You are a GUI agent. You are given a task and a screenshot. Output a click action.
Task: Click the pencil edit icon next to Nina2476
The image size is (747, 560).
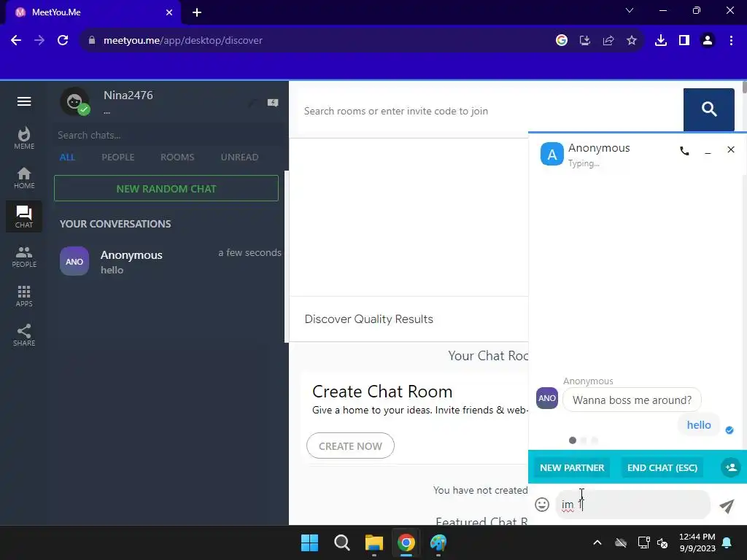[x=252, y=102]
